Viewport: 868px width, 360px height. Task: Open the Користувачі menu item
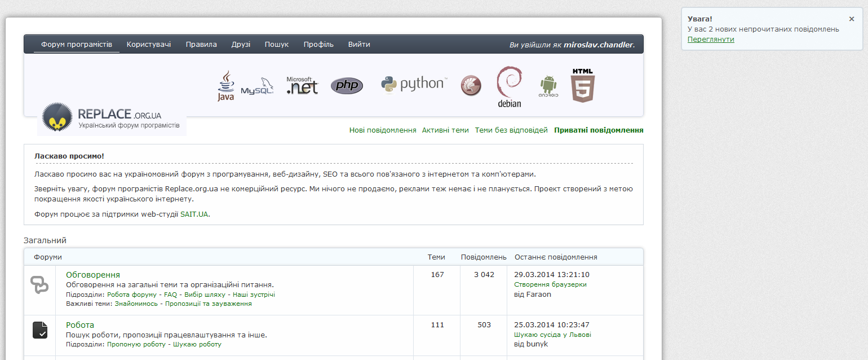click(149, 45)
